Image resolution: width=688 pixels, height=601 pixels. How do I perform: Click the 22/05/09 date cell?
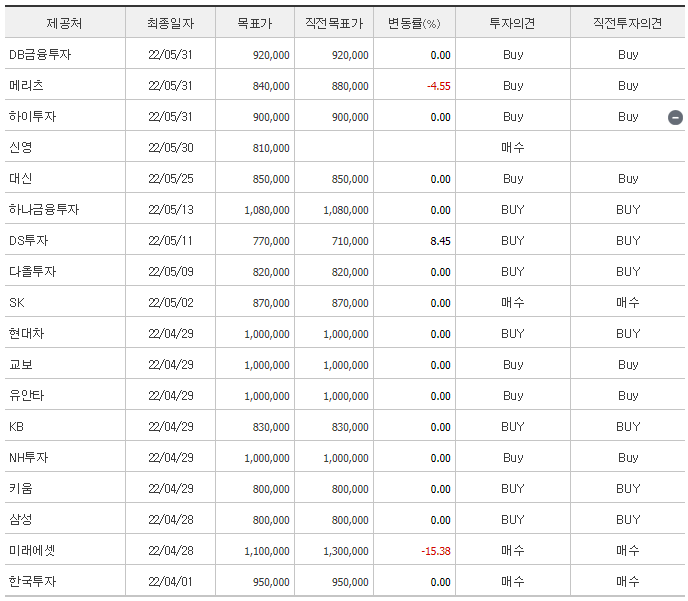click(171, 272)
